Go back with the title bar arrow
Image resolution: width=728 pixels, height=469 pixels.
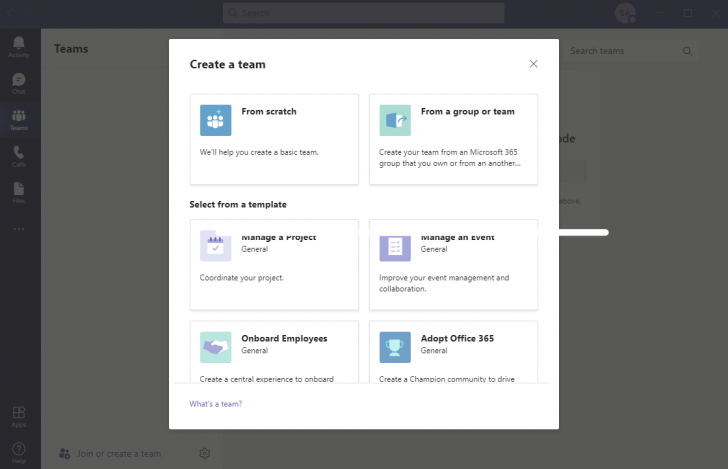(9, 13)
